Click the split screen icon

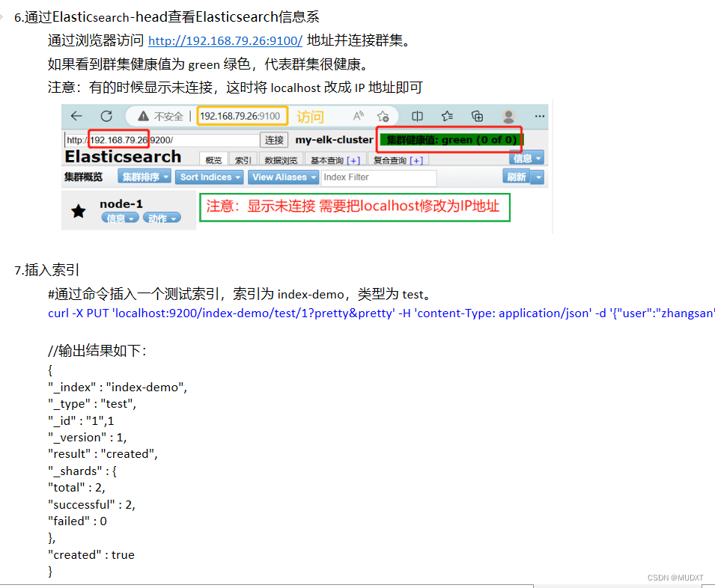(417, 116)
